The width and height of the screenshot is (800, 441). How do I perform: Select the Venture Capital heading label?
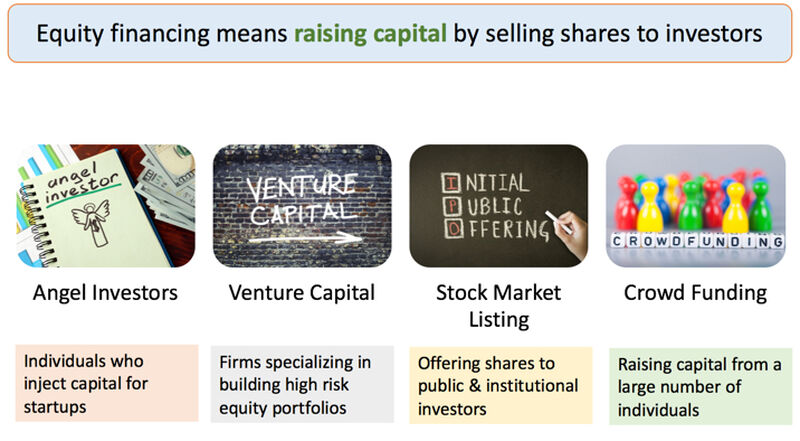pyautogui.click(x=302, y=293)
